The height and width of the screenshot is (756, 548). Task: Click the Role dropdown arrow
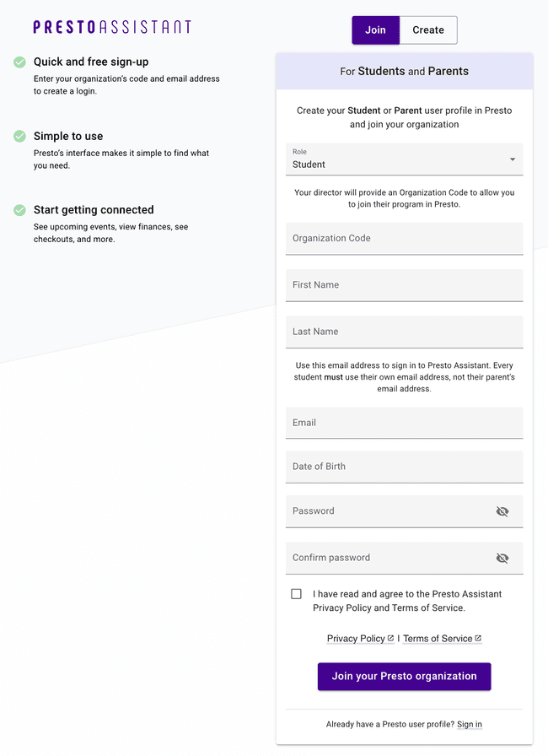(512, 159)
